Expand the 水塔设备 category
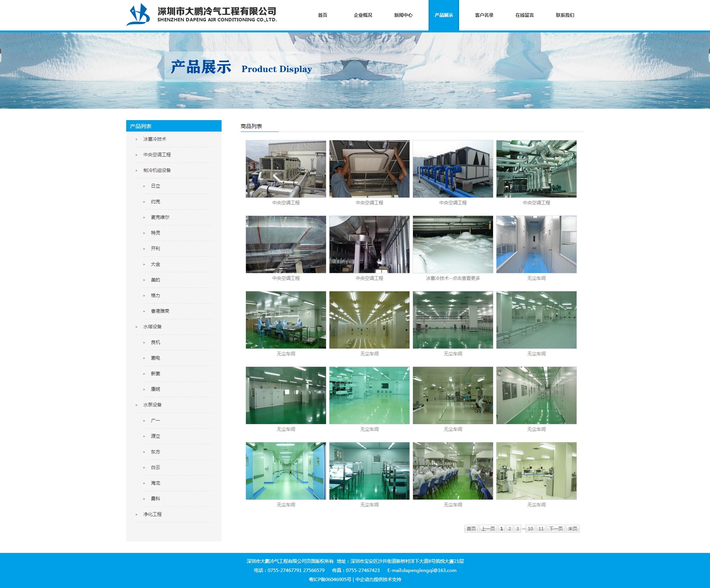This screenshot has width=710, height=588. 153,327
